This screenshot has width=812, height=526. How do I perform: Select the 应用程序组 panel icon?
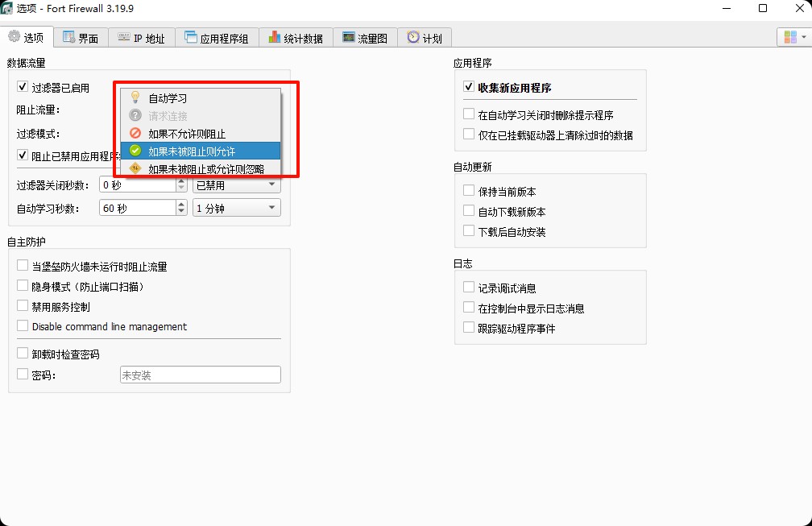(x=191, y=36)
